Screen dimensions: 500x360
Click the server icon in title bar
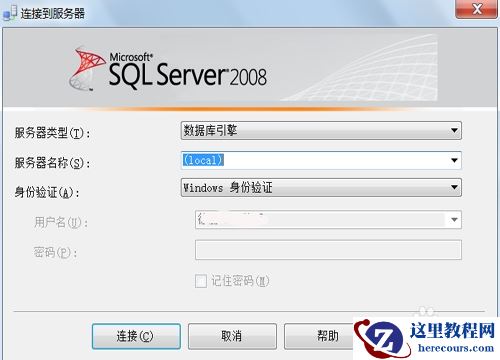(x=10, y=13)
